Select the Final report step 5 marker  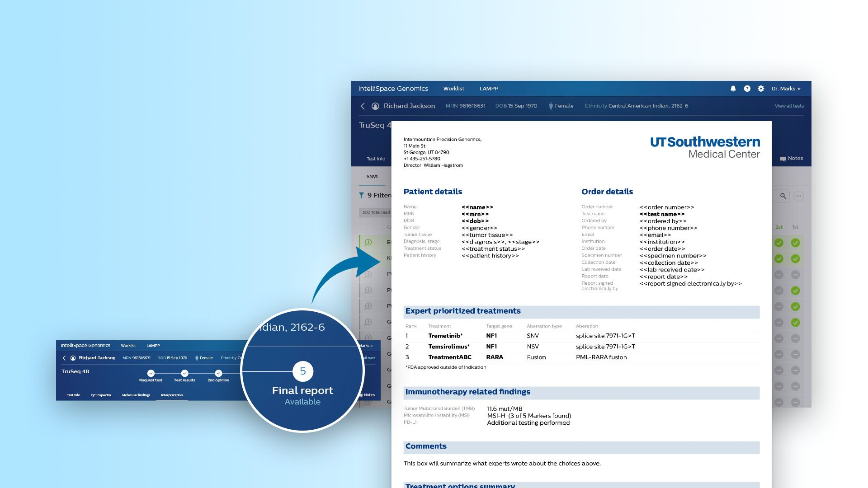302,371
